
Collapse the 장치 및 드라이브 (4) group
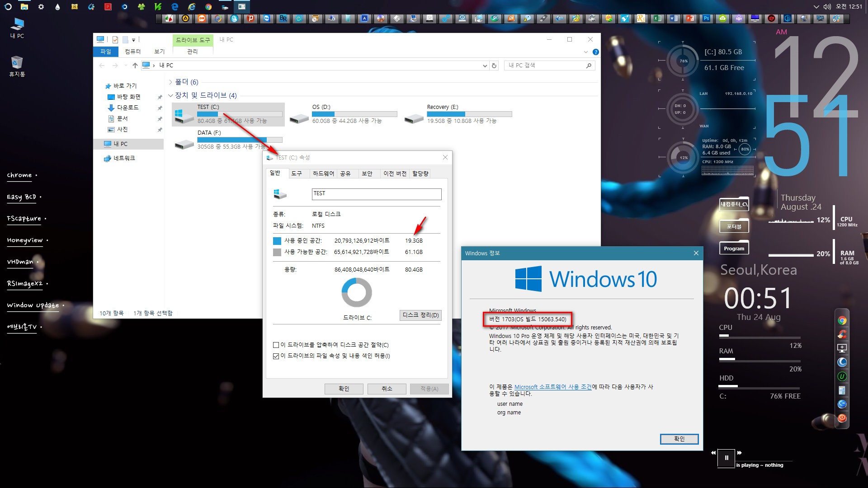[x=170, y=95]
